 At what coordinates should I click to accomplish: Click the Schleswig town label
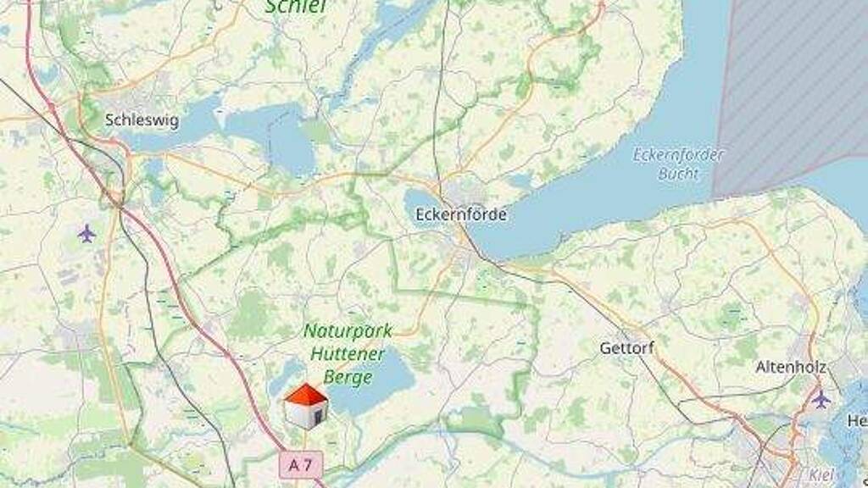(x=142, y=120)
